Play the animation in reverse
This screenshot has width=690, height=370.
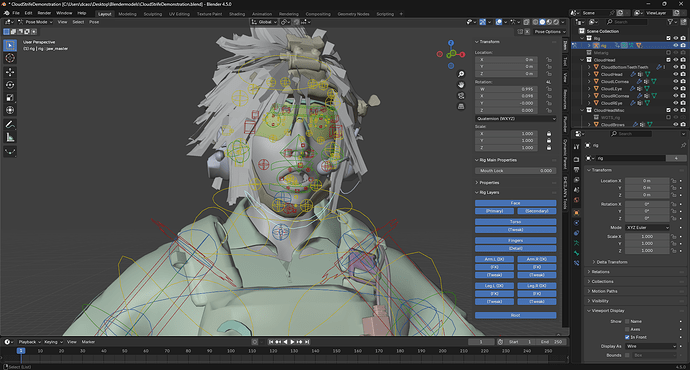pyautogui.click(x=285, y=342)
